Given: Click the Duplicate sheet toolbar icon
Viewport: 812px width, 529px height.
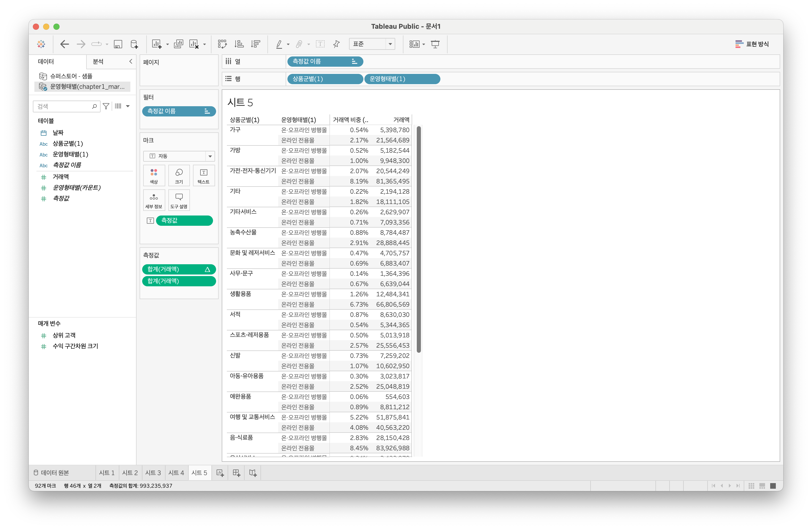Looking at the screenshot, I should 178,44.
